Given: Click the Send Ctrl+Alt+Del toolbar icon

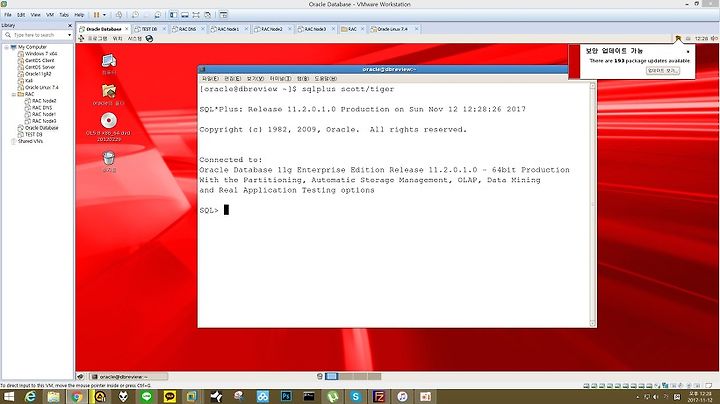Looking at the screenshot, I should click(x=119, y=15).
